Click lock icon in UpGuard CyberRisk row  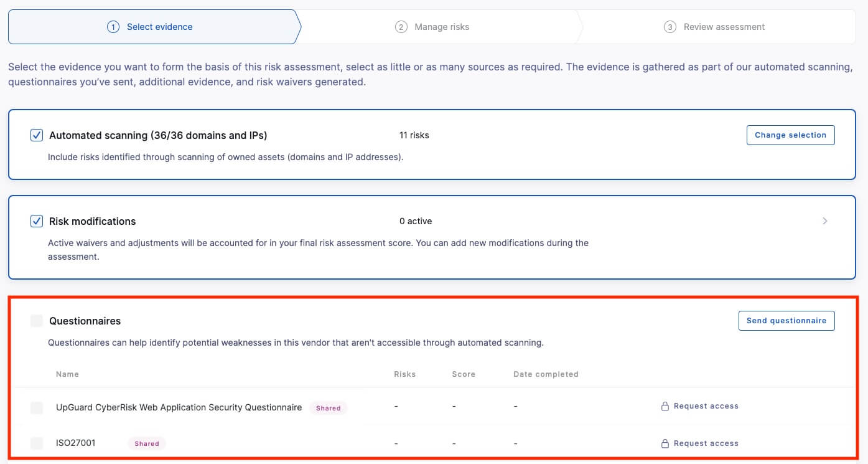pyautogui.click(x=665, y=406)
